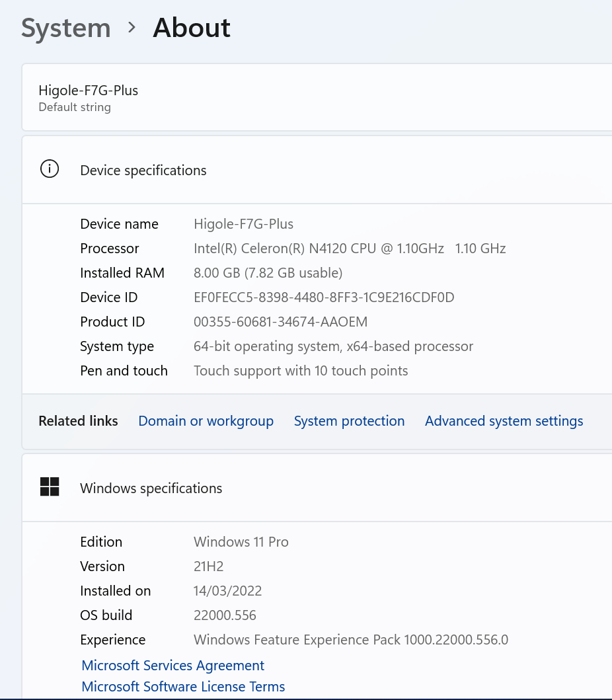
Task: Click the 'Installed on' label
Action: 115,591
